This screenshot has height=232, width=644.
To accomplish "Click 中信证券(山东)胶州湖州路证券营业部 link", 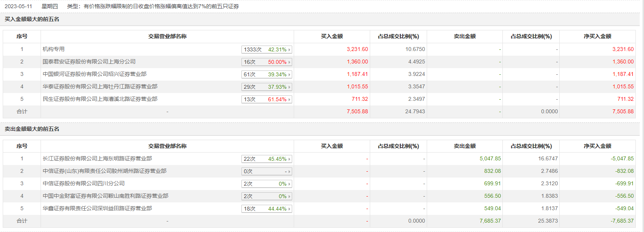I will click(x=105, y=171).
